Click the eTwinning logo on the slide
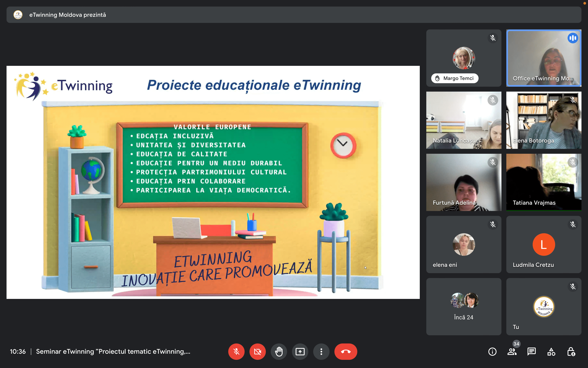588x368 pixels. (63, 86)
